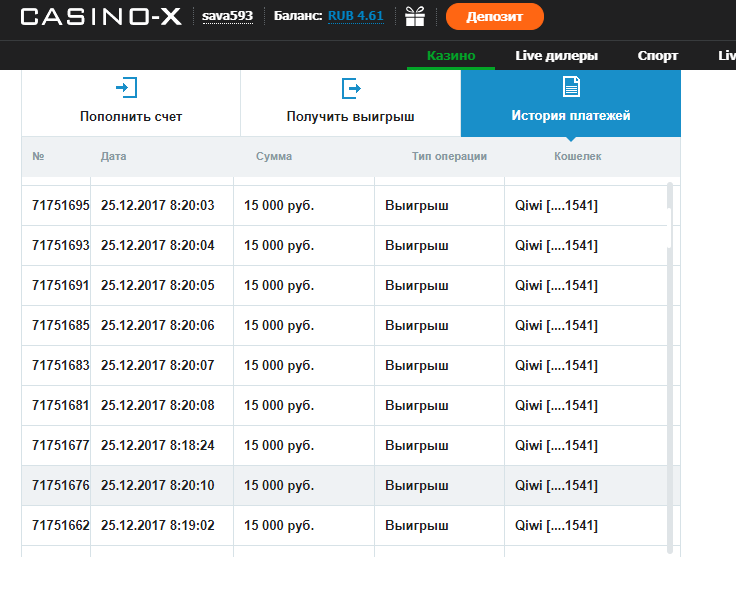Click date 25.12.2017 8:19:02
Screen dimensions: 736x607
[158, 525]
